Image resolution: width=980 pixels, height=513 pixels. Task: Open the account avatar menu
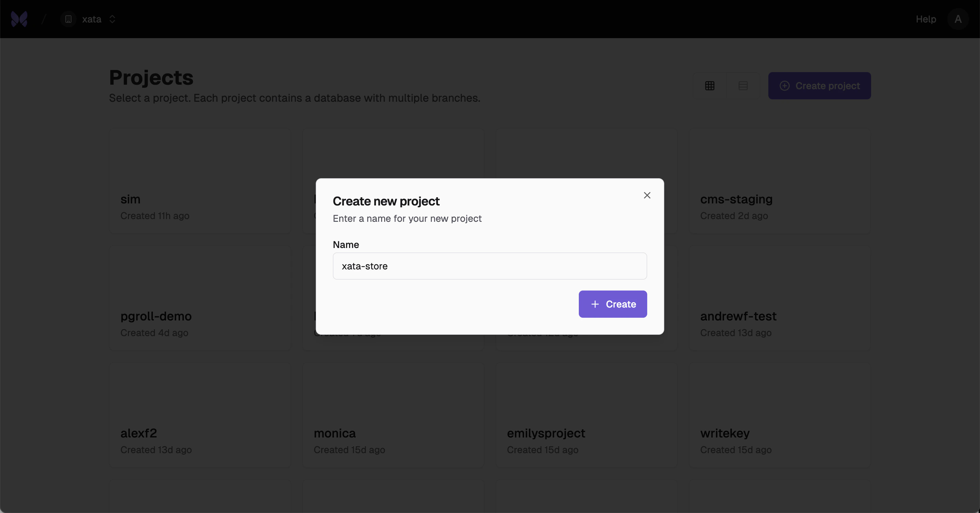click(958, 19)
